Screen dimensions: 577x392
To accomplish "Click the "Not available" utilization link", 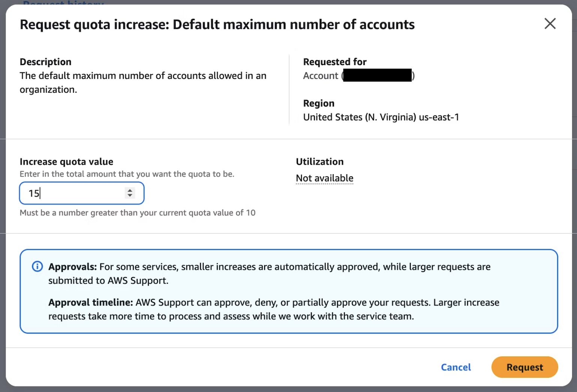I will click(x=324, y=178).
